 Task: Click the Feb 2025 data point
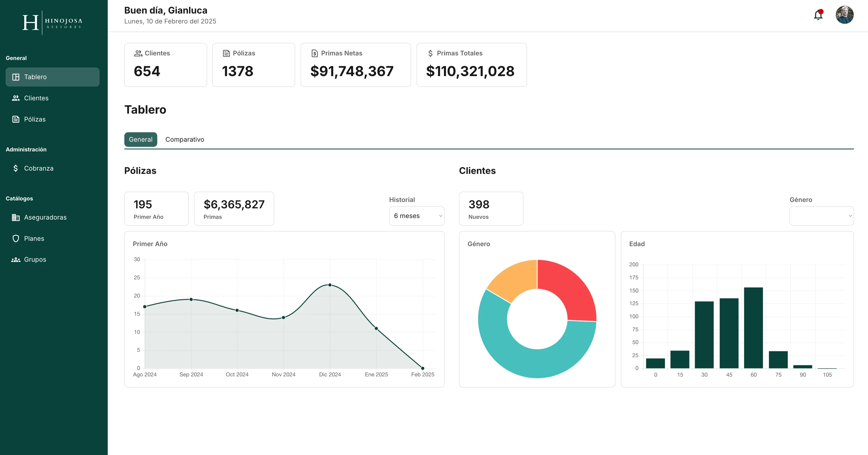(423, 368)
